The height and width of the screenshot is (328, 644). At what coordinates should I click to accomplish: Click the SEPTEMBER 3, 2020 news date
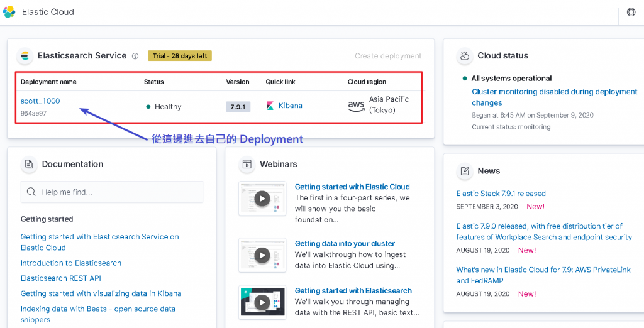click(x=487, y=207)
